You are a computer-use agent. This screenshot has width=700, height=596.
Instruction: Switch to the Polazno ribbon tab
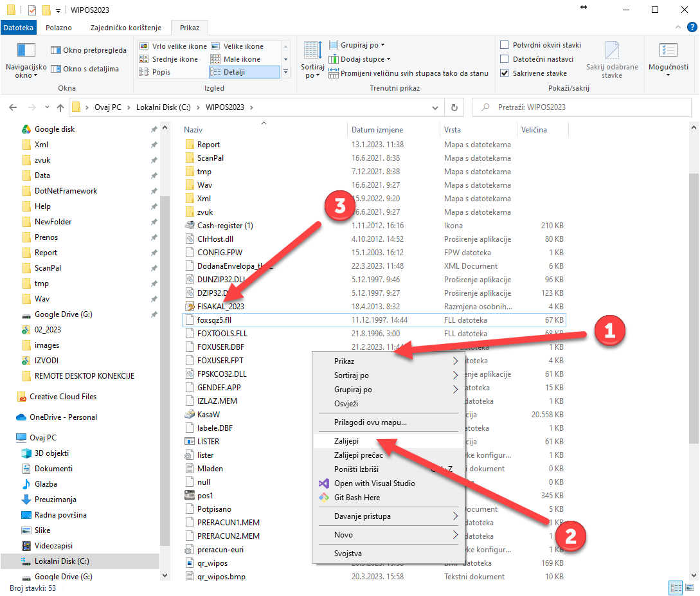point(58,28)
